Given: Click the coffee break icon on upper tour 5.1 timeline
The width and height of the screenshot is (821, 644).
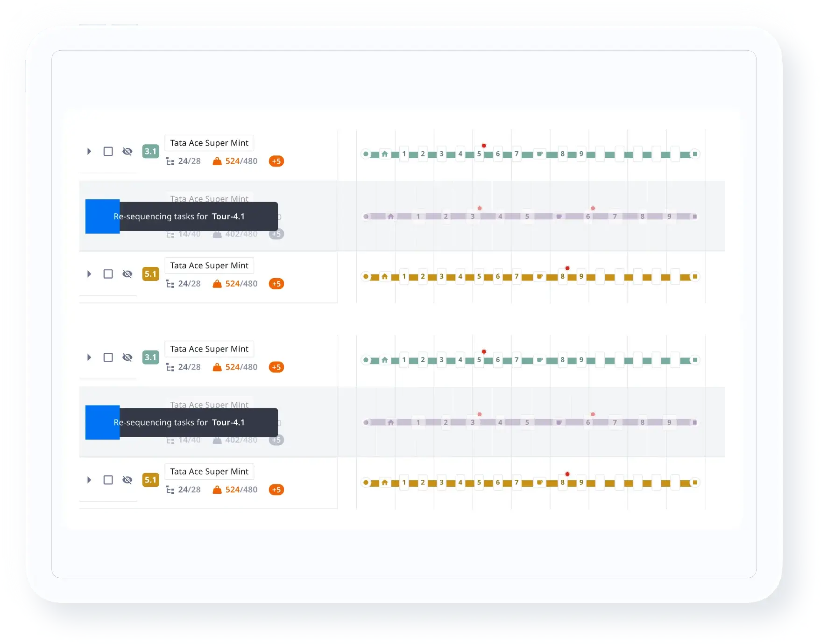Looking at the screenshot, I should coord(539,277).
